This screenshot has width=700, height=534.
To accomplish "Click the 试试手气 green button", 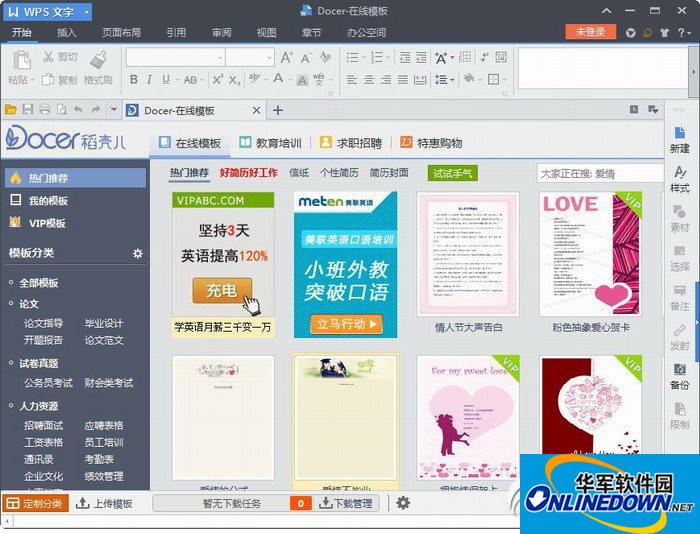I will tap(452, 173).
